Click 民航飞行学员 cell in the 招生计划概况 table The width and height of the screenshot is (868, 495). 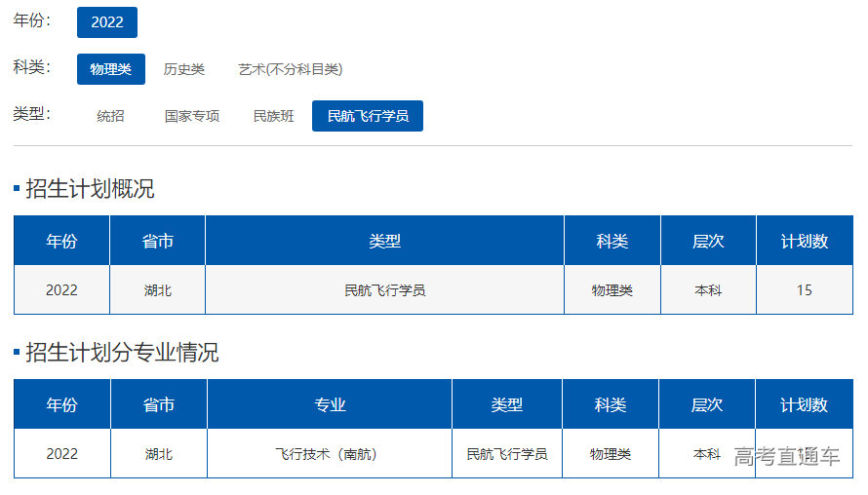[384, 290]
